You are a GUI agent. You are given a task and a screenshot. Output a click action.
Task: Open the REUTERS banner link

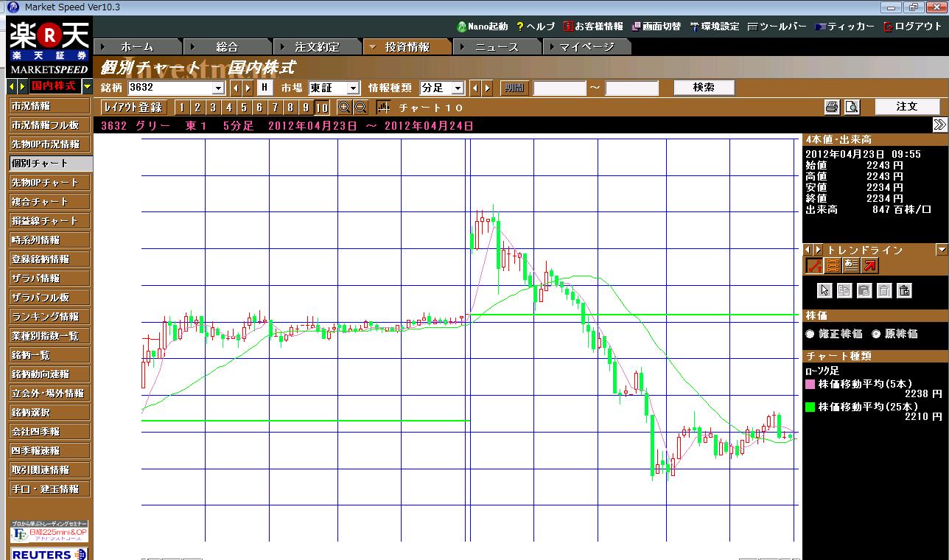pyautogui.click(x=50, y=553)
